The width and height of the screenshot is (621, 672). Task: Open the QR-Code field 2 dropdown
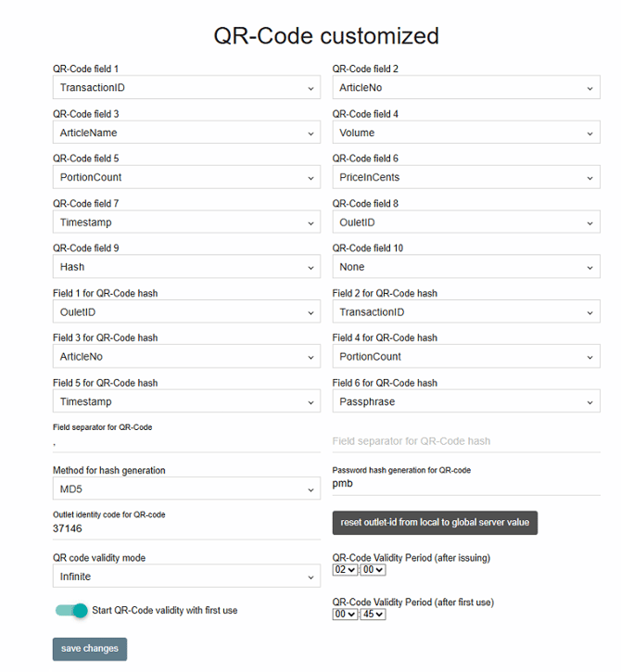coord(465,88)
